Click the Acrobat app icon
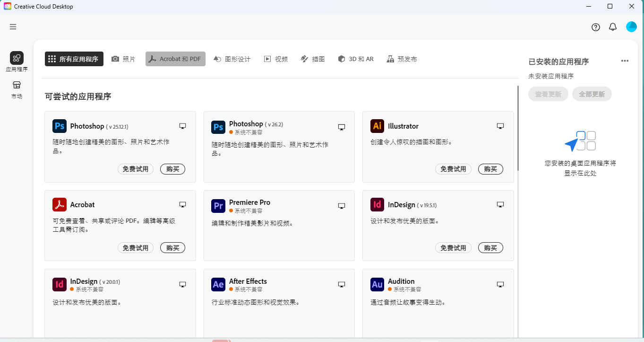Viewport: 644px width, 342px height. pyautogui.click(x=60, y=205)
